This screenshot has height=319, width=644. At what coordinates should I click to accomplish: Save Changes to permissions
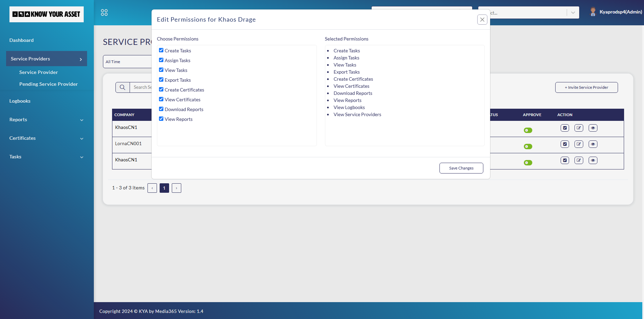tap(461, 168)
